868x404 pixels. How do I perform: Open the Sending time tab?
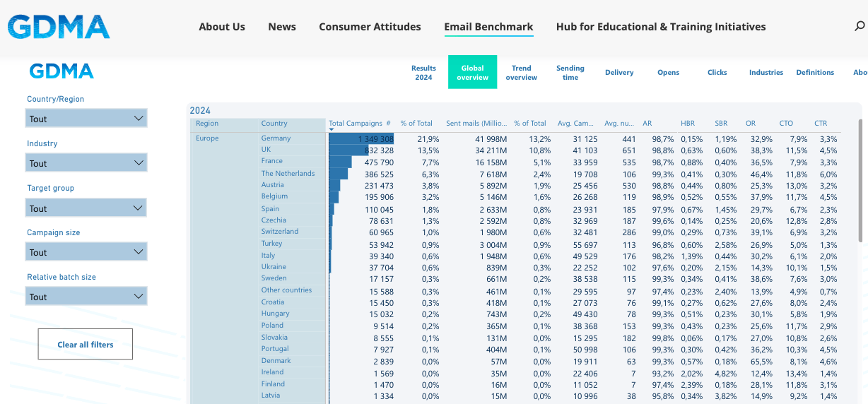[570, 73]
